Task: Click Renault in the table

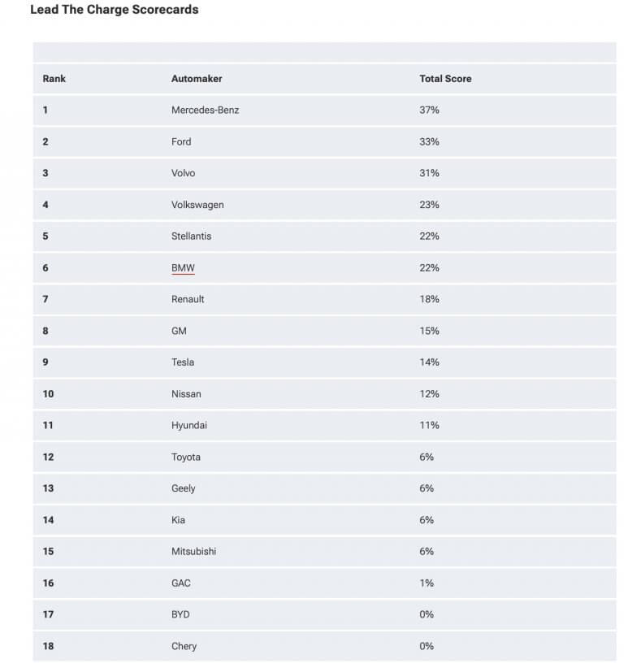Action: [x=188, y=299]
